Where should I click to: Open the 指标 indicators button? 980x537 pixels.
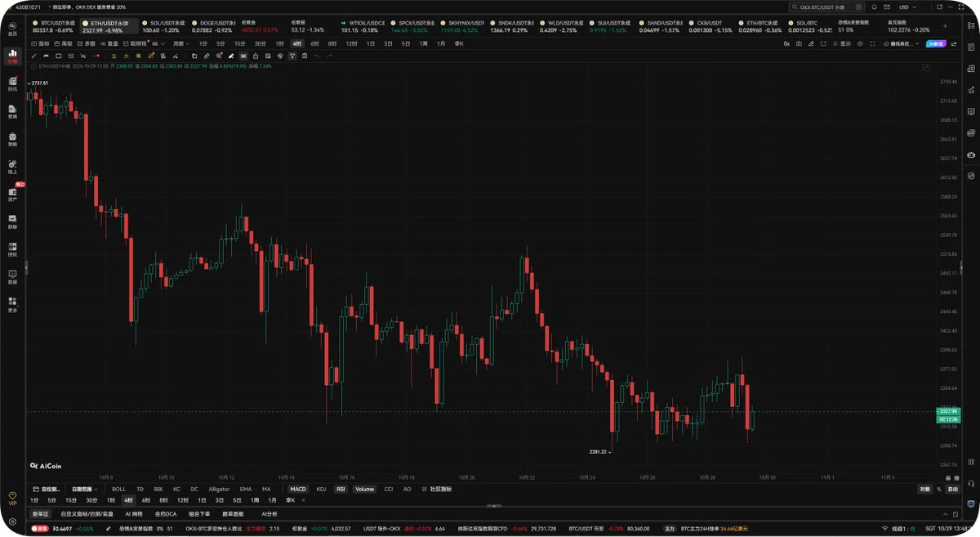(x=40, y=43)
